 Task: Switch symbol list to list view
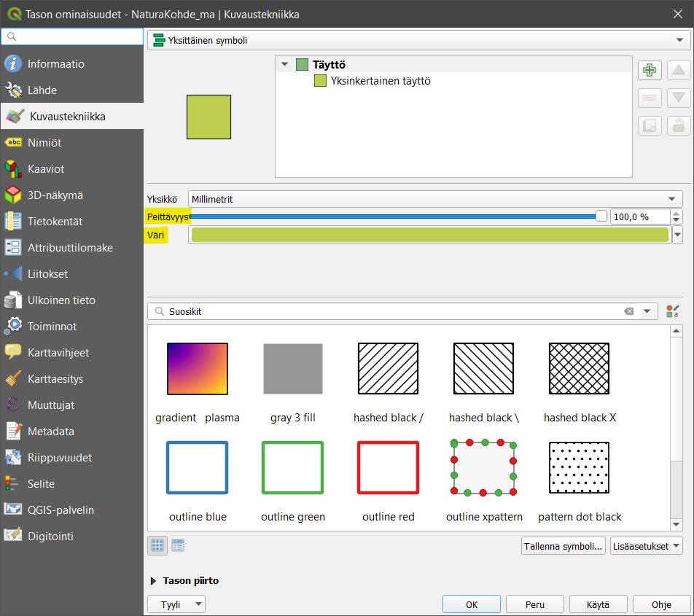point(178,545)
